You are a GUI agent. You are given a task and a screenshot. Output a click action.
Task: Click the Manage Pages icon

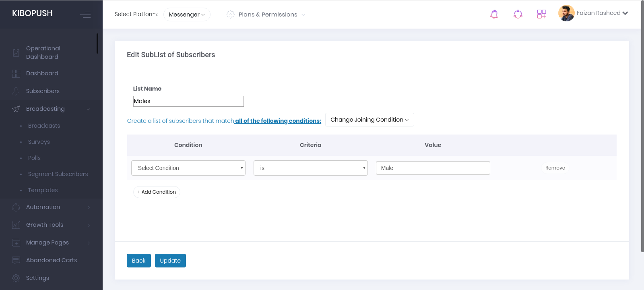[x=16, y=243]
